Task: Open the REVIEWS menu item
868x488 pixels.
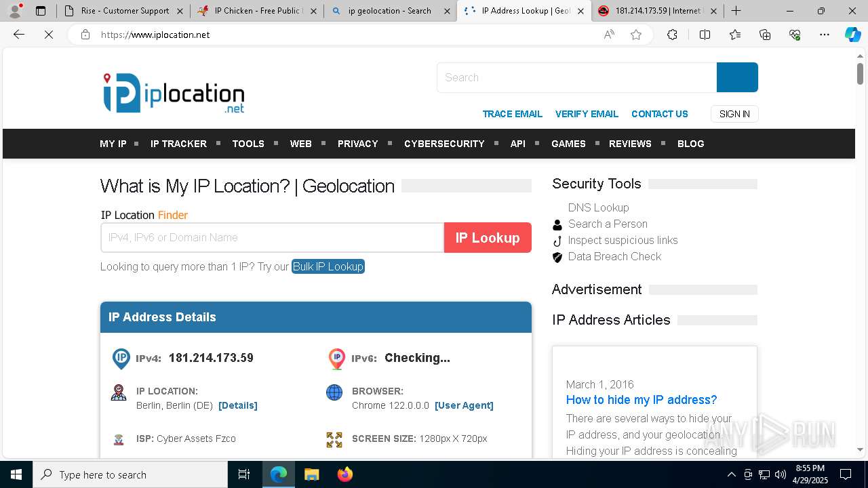Action: (x=630, y=144)
